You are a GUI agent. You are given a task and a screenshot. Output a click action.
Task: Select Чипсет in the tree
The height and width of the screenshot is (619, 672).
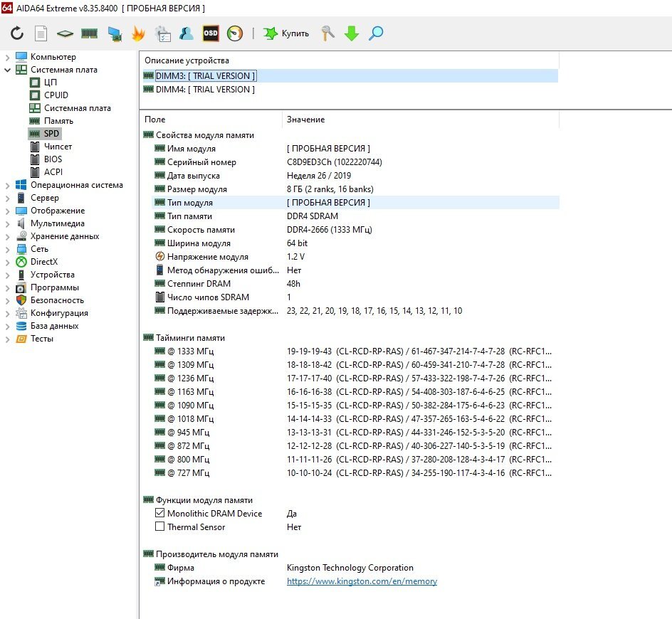click(x=58, y=147)
